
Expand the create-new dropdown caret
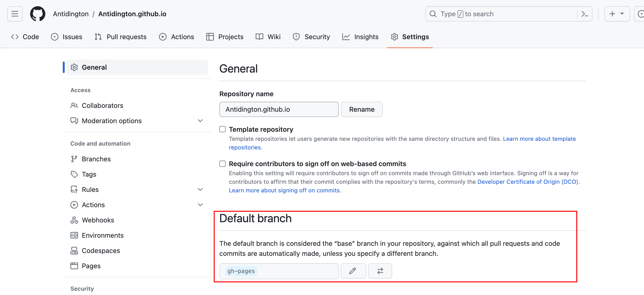(622, 14)
